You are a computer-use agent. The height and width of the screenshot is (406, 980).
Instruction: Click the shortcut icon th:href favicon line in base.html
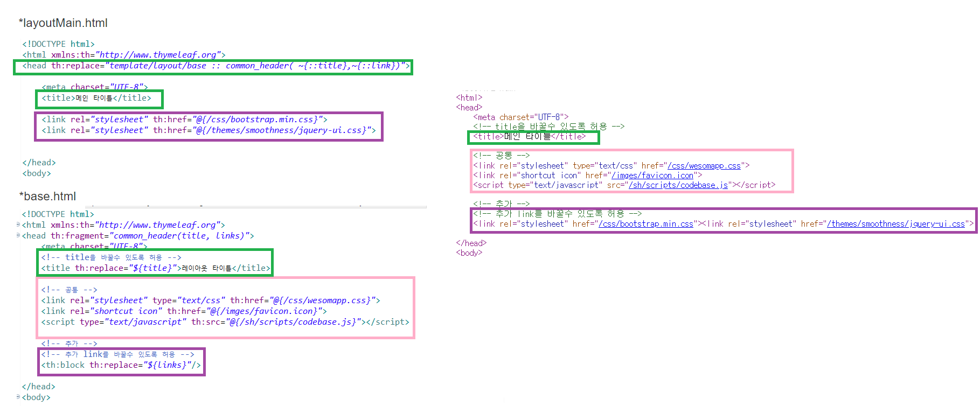pyautogui.click(x=184, y=311)
